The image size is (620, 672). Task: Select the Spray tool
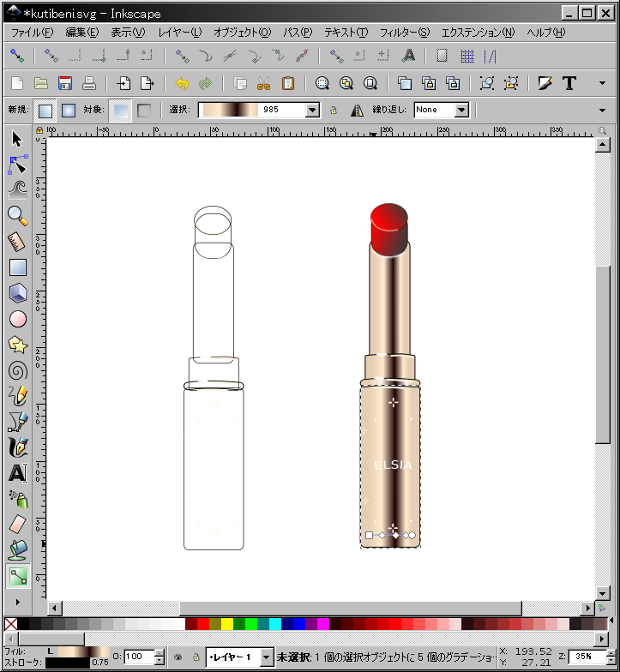tap(17, 499)
